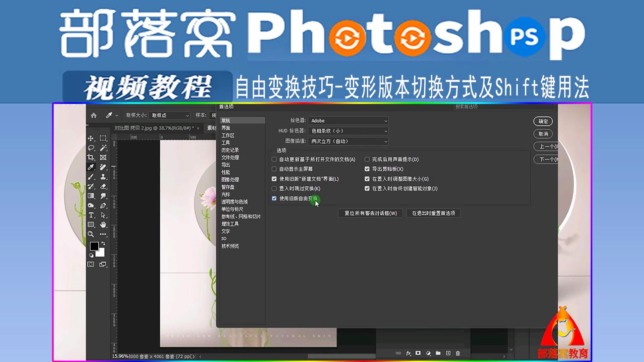Select the Rectangle shape tool
This screenshot has height=362, width=644.
91,225
